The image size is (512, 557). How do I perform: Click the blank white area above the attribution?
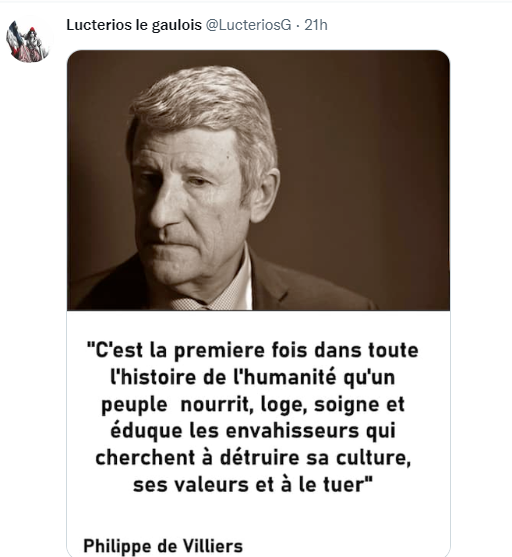[258, 517]
